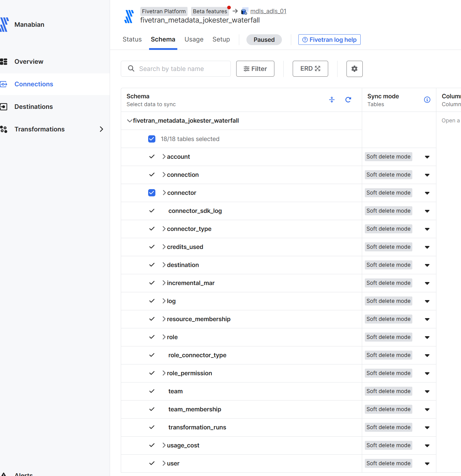This screenshot has width=461, height=476.
Task: Click the Sync mode info icon
Action: tap(427, 100)
